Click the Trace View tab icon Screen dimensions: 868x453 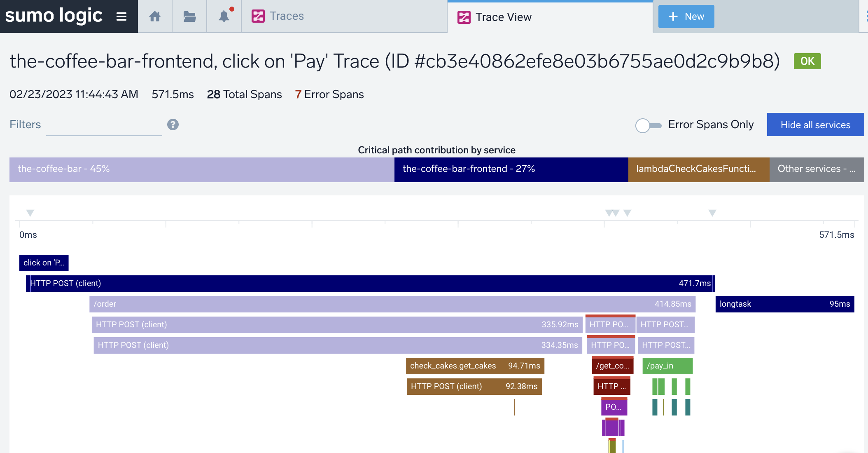[x=464, y=17]
